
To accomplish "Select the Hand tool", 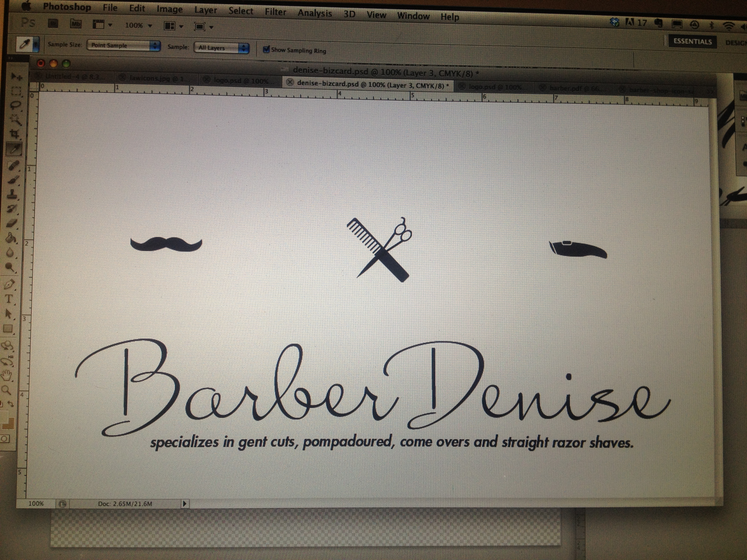I will 7,375.
